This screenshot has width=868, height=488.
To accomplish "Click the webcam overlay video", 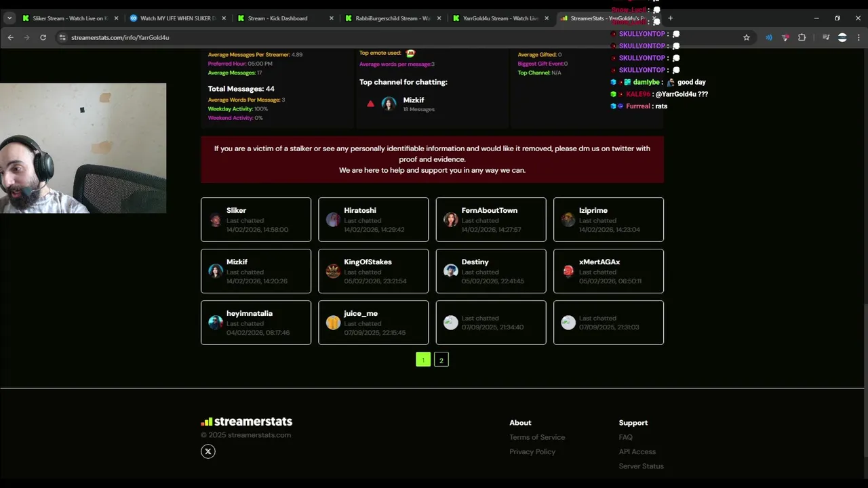I will click(83, 148).
